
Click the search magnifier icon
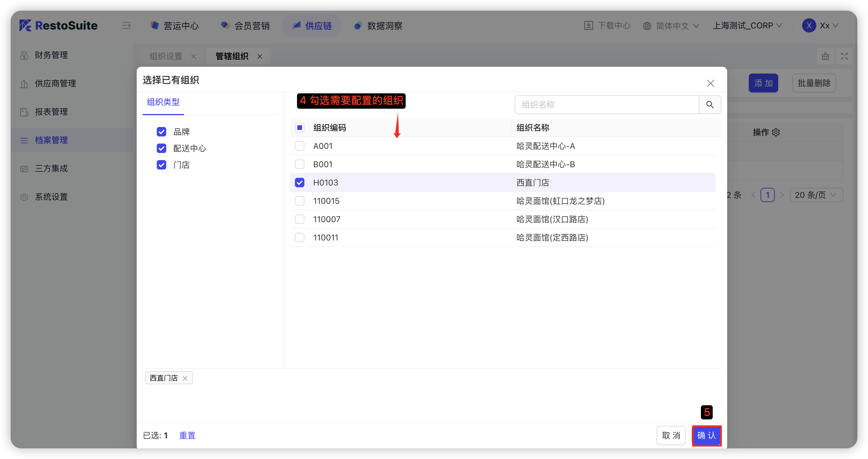[x=710, y=105]
